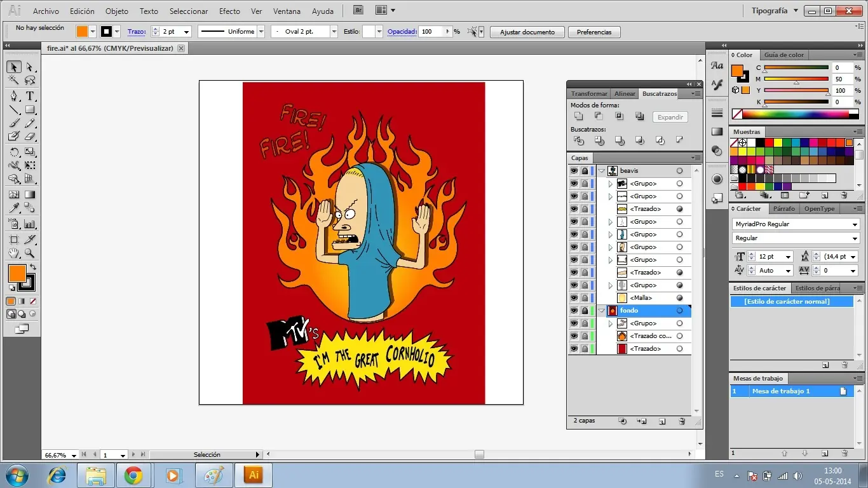Swap fill and stroke colors arrow
This screenshot has height=488, width=868.
point(33,267)
